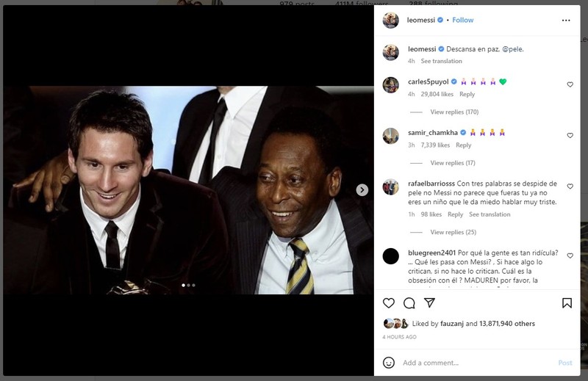Open leomessi profile picture in header

tap(391, 21)
